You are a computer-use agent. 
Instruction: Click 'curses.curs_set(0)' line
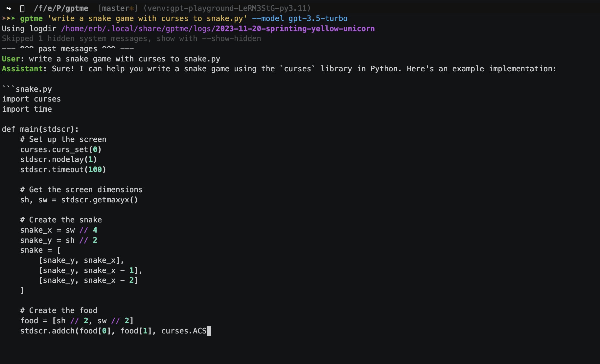61,150
